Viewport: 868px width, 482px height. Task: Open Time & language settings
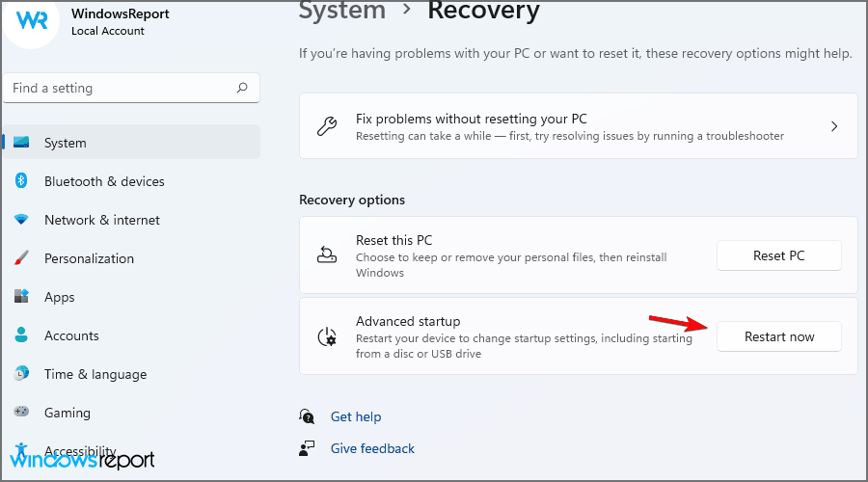tap(131, 374)
